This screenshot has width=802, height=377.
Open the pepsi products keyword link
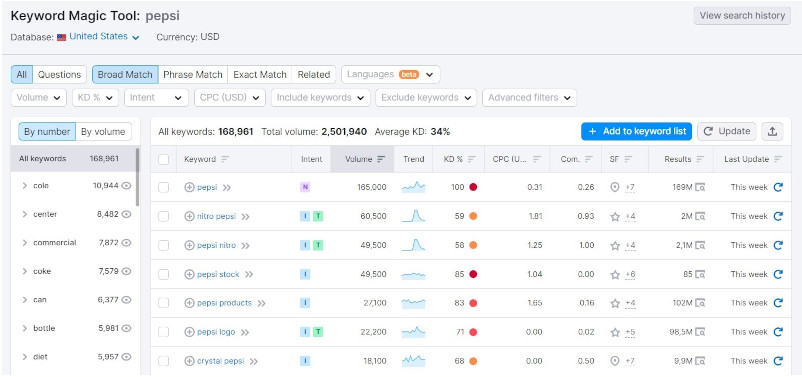pos(225,303)
